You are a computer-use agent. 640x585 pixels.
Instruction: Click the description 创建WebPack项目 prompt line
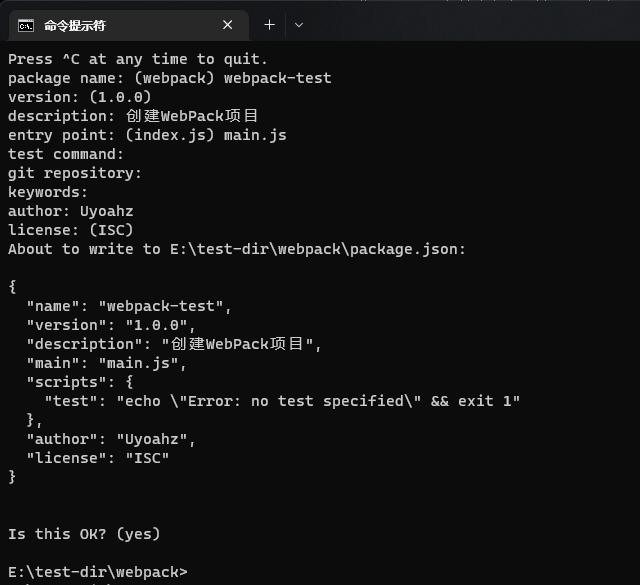point(133,116)
